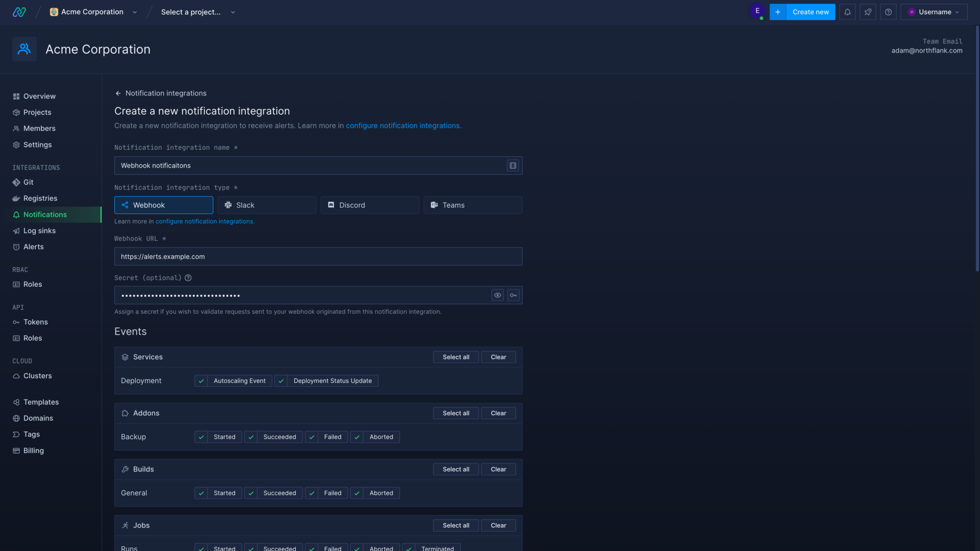Toggle Autoscaling Event checkbox under Deployment
The image size is (980, 551).
click(x=200, y=381)
